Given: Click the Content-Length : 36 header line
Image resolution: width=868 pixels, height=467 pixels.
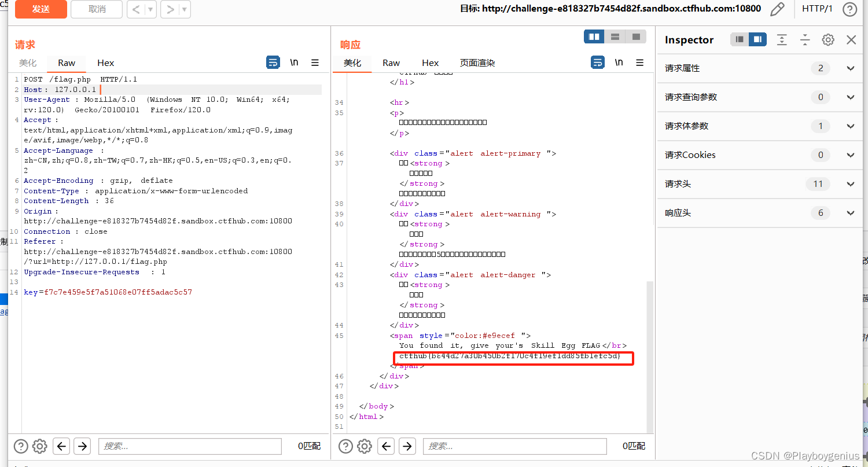Looking at the screenshot, I should tap(69, 201).
